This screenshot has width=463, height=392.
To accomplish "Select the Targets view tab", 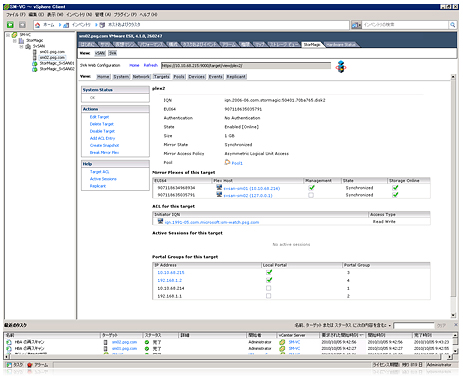I will (x=162, y=77).
